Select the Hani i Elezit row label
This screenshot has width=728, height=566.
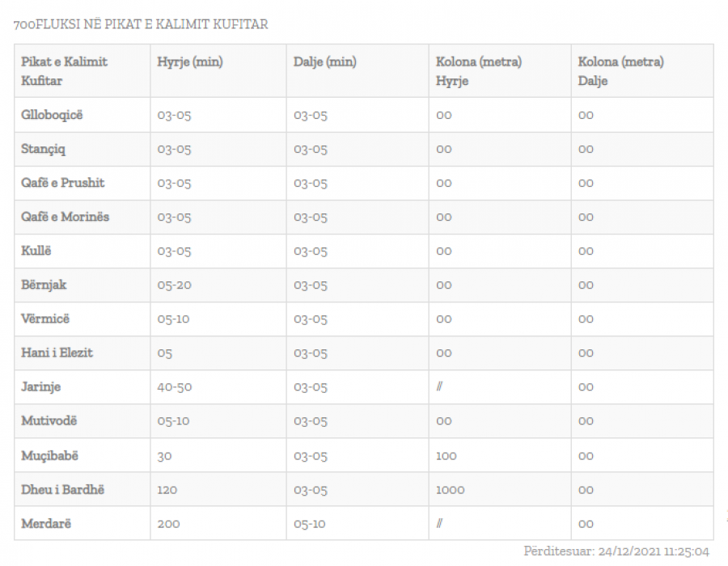pos(57,353)
